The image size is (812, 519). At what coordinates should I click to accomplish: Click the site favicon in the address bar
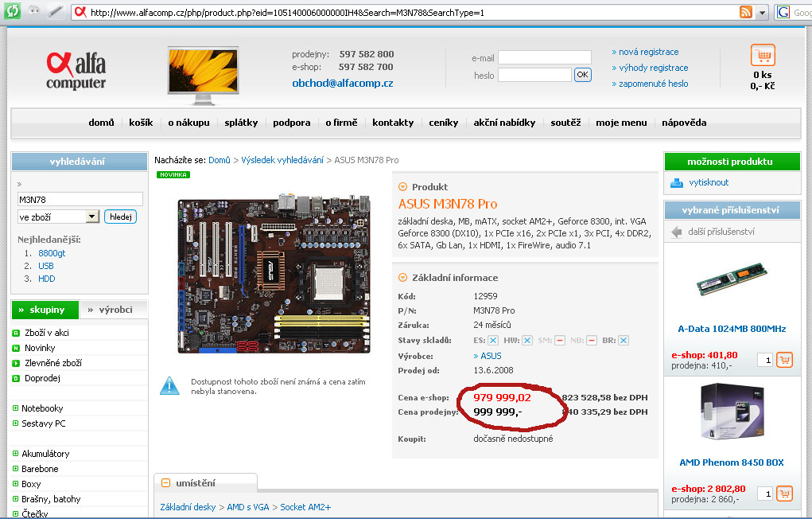point(80,12)
